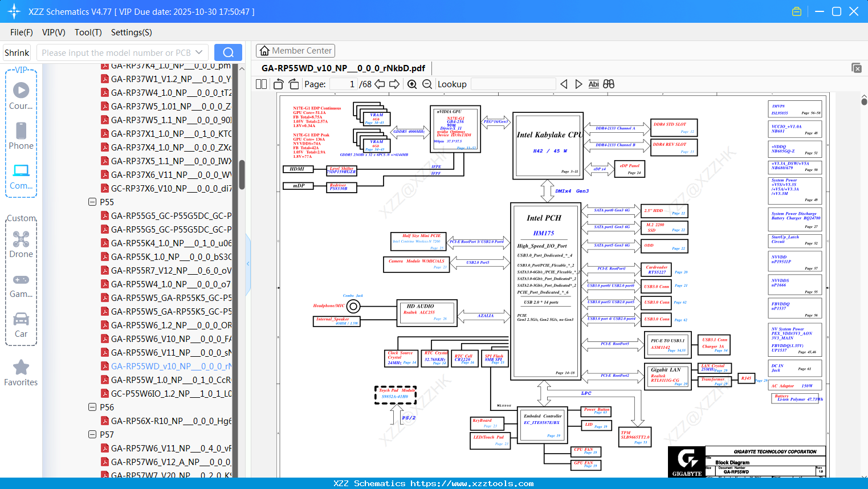This screenshot has height=489, width=868.
Task: Toggle the two-page layout icon in PDF toolbar
Action: click(261, 84)
